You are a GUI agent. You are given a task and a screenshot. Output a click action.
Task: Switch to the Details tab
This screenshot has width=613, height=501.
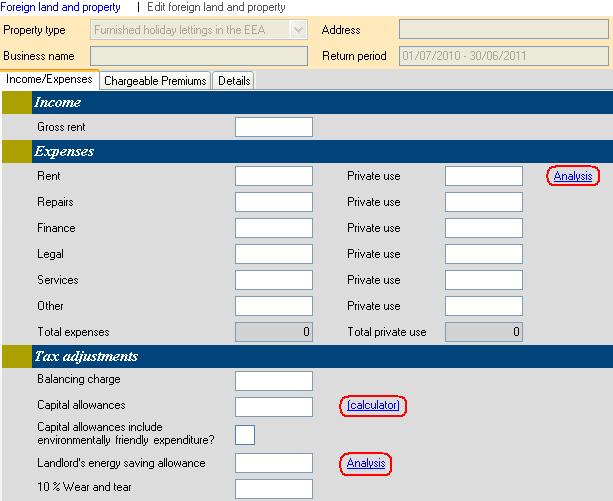[234, 81]
